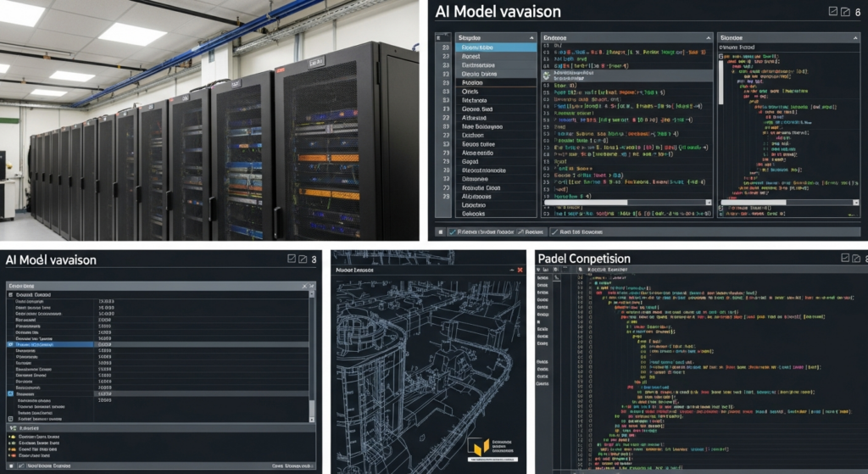
Task: Click the icon beside the Aoaoeied section header
Action: tap(12, 428)
